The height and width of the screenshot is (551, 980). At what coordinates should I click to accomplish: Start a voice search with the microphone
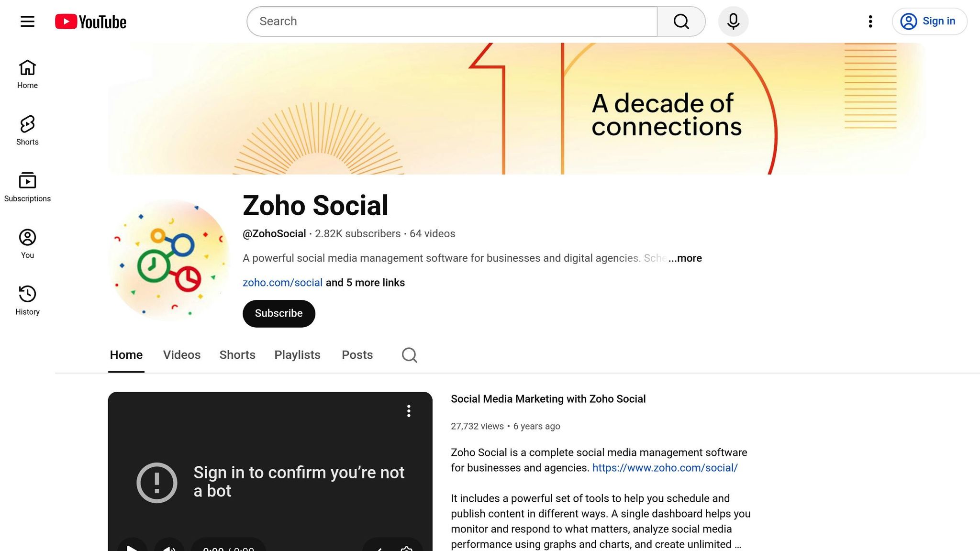click(733, 21)
